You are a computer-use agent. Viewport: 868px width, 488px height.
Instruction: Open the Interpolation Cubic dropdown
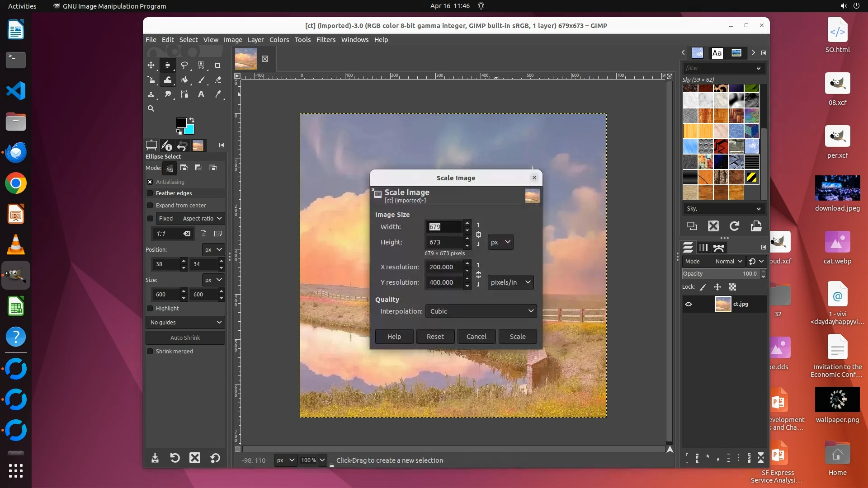481,311
